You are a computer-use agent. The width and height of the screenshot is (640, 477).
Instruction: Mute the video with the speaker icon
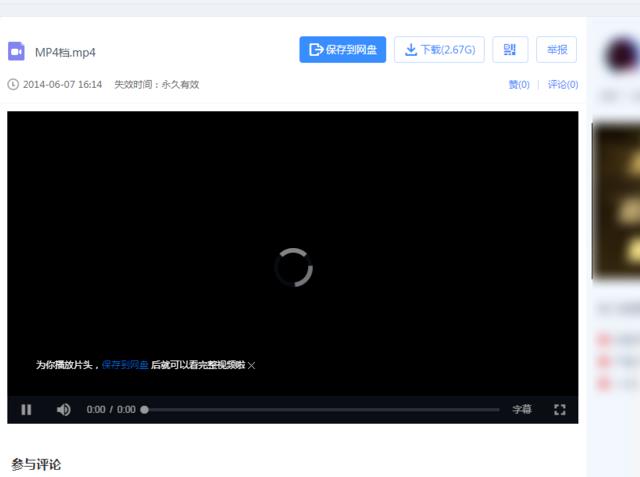coord(64,409)
